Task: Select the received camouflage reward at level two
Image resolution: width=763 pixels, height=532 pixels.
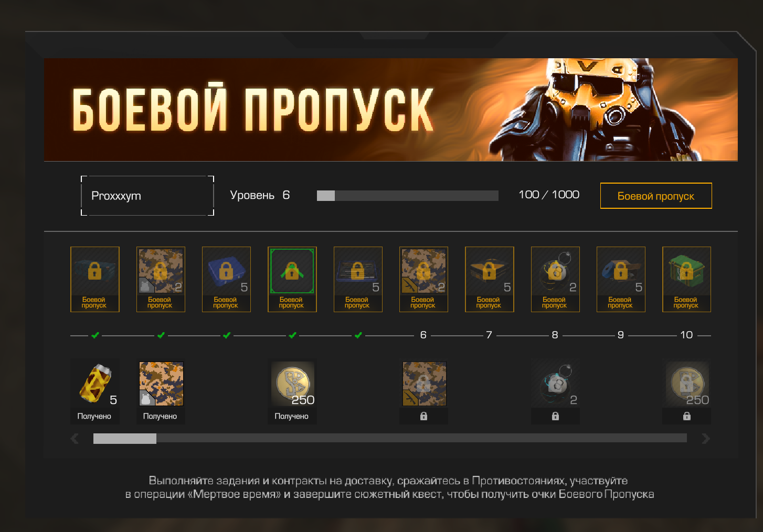Action: (x=161, y=391)
